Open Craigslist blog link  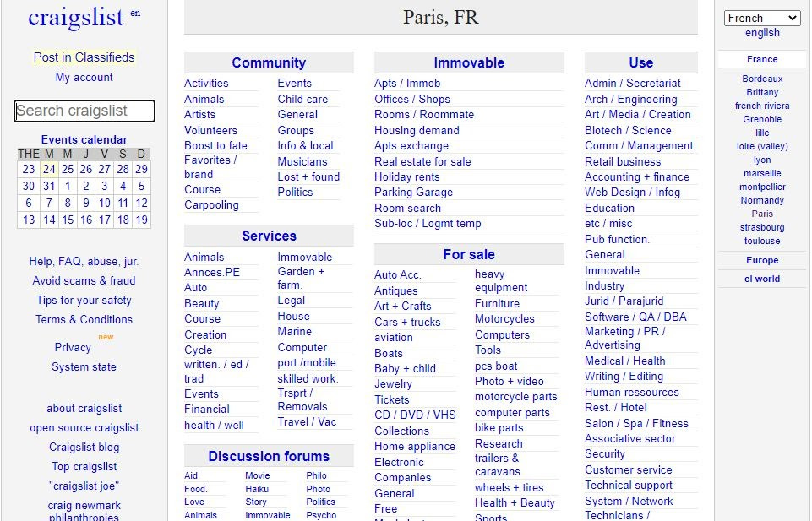click(x=84, y=447)
